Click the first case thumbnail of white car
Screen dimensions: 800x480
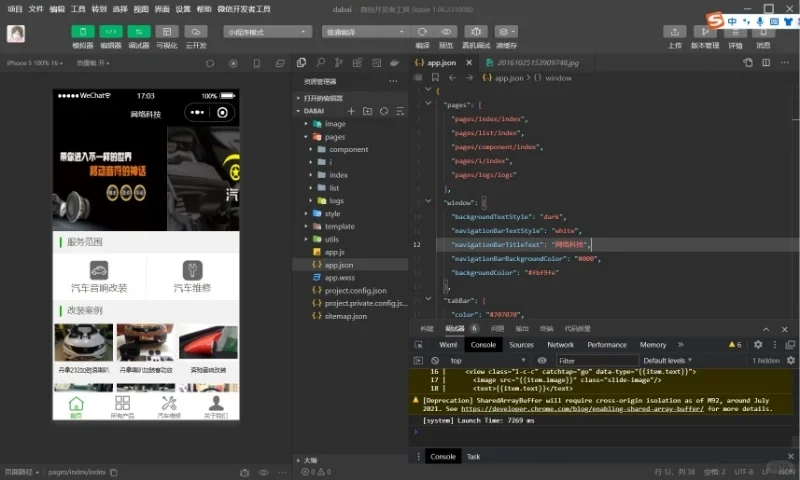pyautogui.click(x=84, y=342)
